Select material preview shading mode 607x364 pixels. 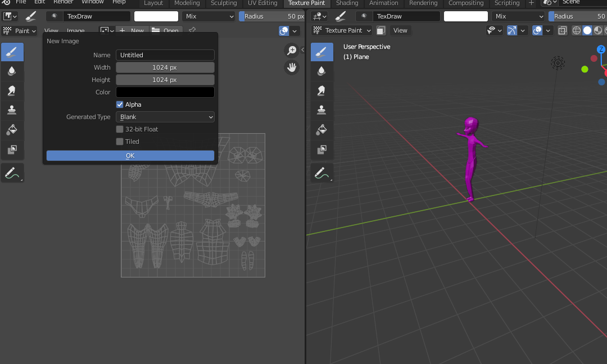click(x=597, y=30)
